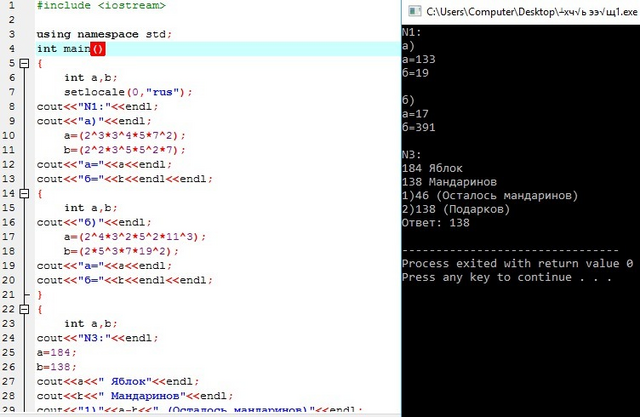Click console output 'б=391'
The height and width of the screenshot is (417, 640).
418,128
